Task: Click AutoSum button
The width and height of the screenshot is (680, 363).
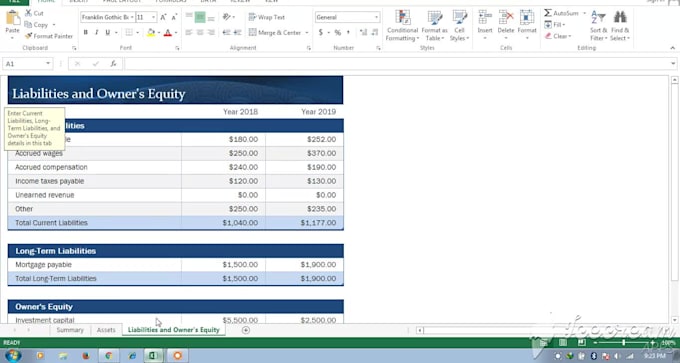Action: click(x=562, y=13)
